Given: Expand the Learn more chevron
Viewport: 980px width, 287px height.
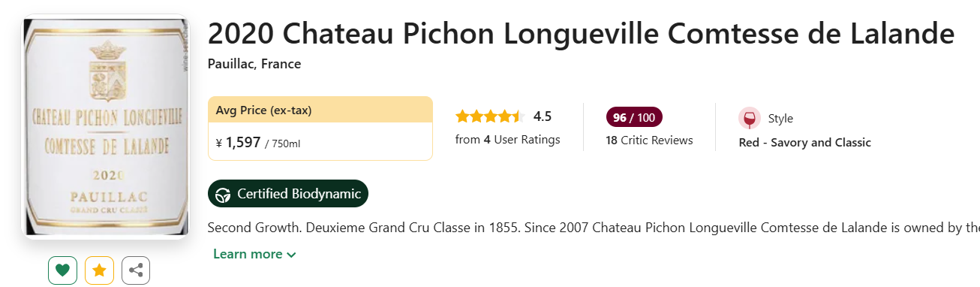Looking at the screenshot, I should click(291, 255).
